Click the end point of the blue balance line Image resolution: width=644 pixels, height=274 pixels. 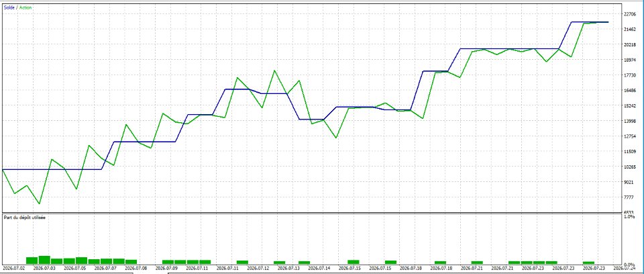point(608,21)
